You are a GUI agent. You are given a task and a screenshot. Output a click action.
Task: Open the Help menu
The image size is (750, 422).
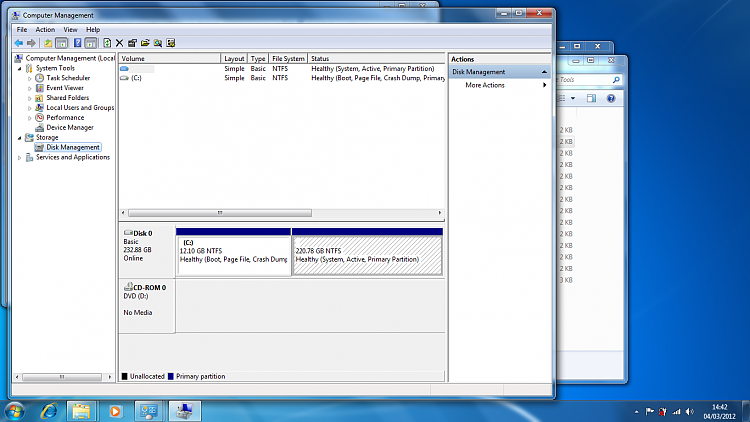93,30
